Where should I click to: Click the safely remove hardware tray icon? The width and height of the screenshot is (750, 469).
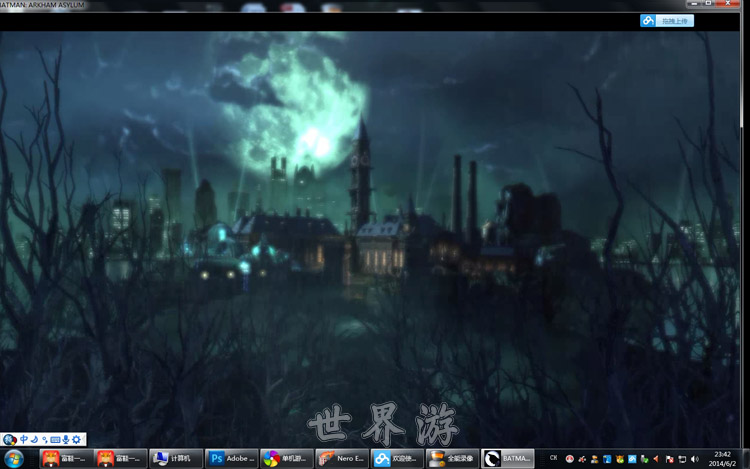coord(644,459)
